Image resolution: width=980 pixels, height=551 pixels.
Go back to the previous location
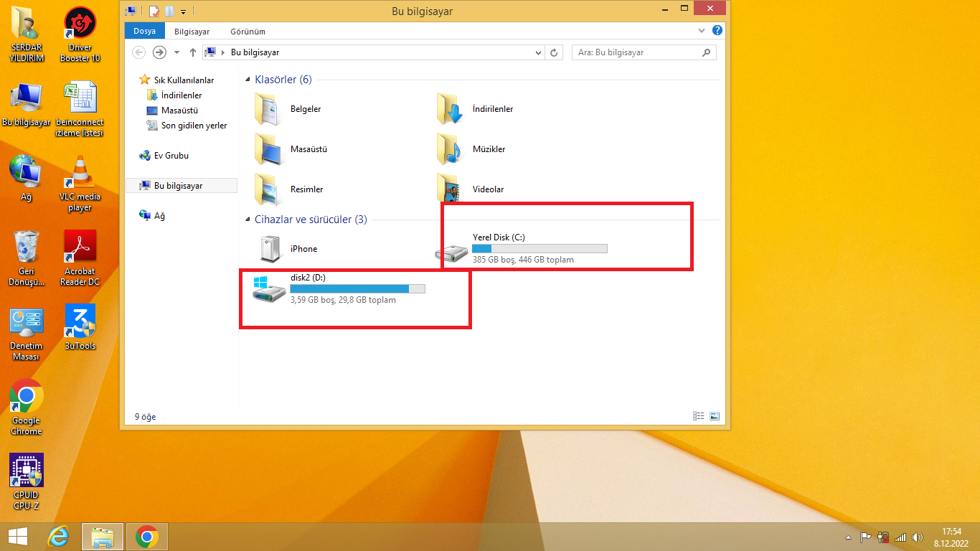139,52
